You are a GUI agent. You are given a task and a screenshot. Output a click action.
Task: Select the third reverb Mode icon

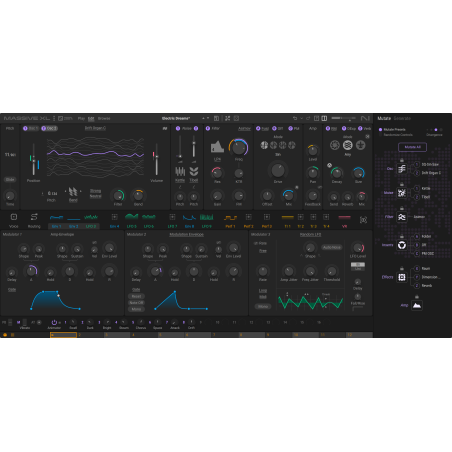tap(360, 145)
